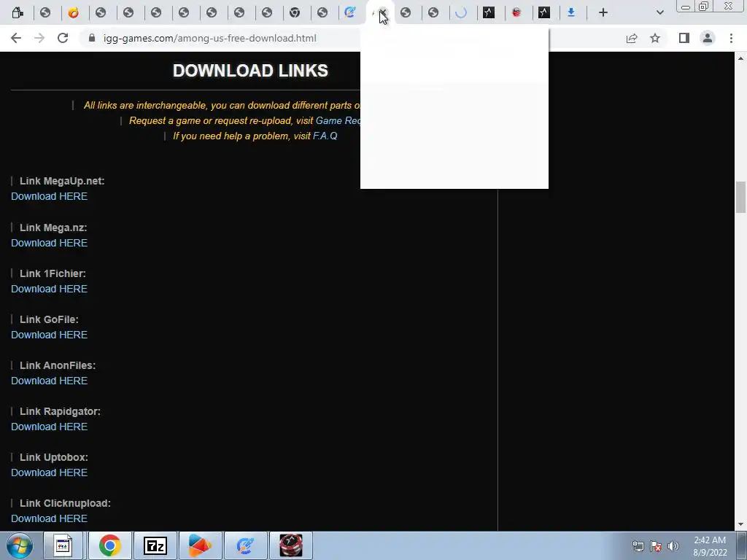This screenshot has width=747, height=560.
Task: Open a new browser tab
Action: tap(603, 12)
